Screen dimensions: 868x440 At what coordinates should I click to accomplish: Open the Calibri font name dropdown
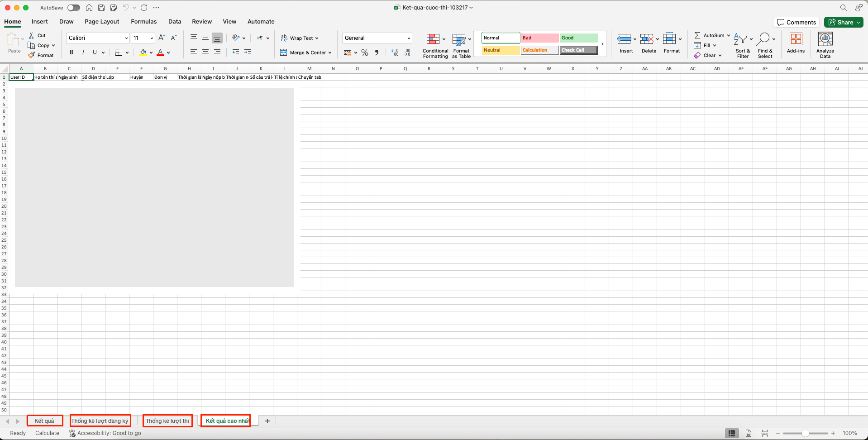click(x=126, y=38)
